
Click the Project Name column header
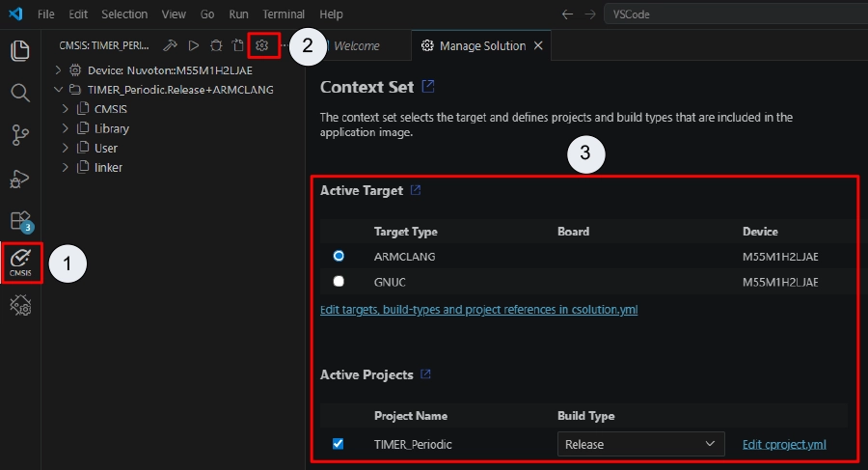(x=411, y=416)
